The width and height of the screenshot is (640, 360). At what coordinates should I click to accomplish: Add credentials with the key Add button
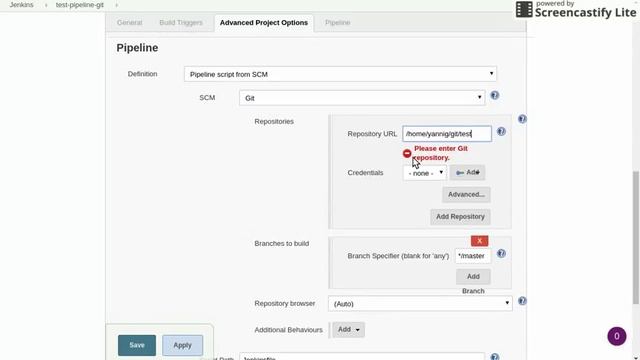coord(467,173)
